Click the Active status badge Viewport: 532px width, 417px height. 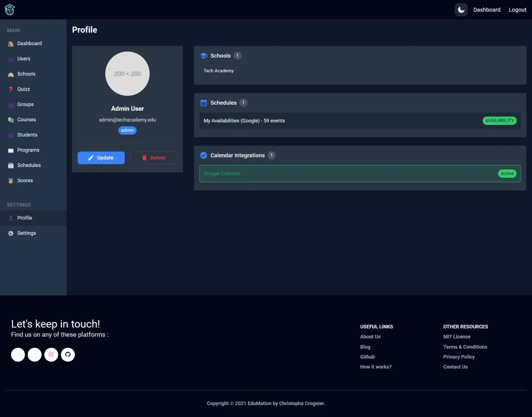(x=507, y=173)
